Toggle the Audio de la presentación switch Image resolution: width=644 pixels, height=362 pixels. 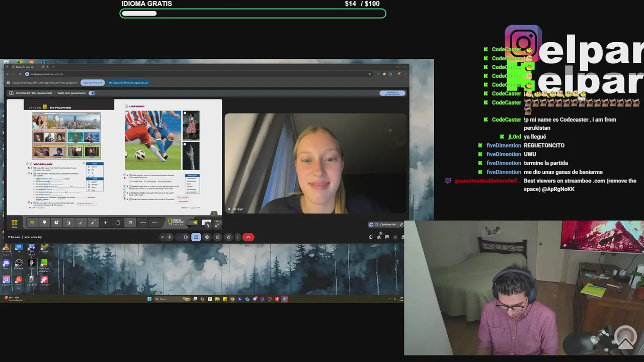(92, 93)
